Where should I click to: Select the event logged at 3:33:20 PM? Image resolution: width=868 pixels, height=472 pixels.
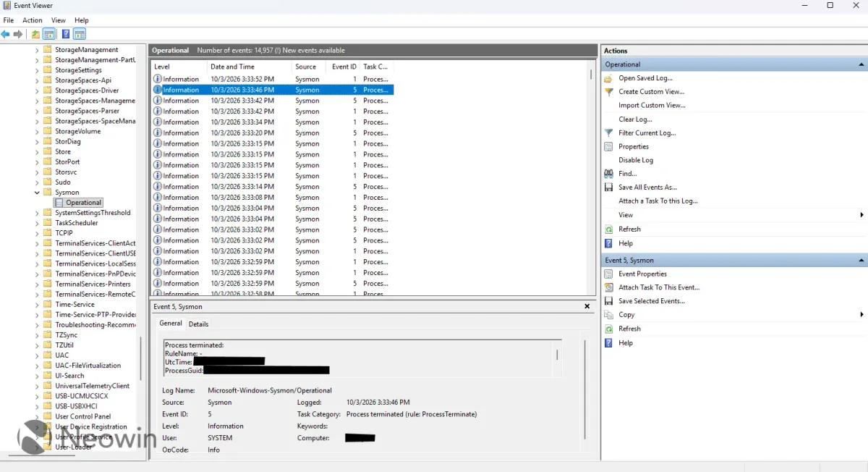click(273, 133)
